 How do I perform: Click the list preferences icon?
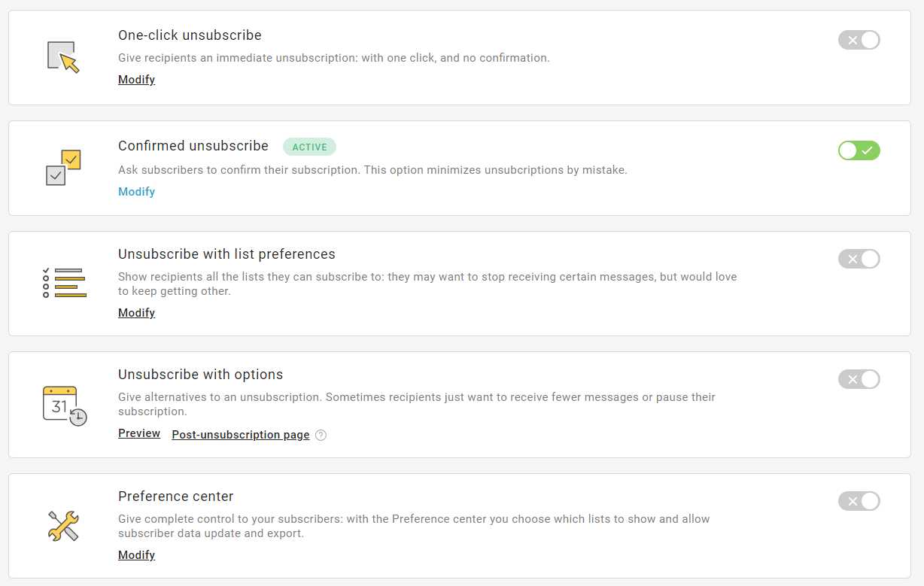64,283
